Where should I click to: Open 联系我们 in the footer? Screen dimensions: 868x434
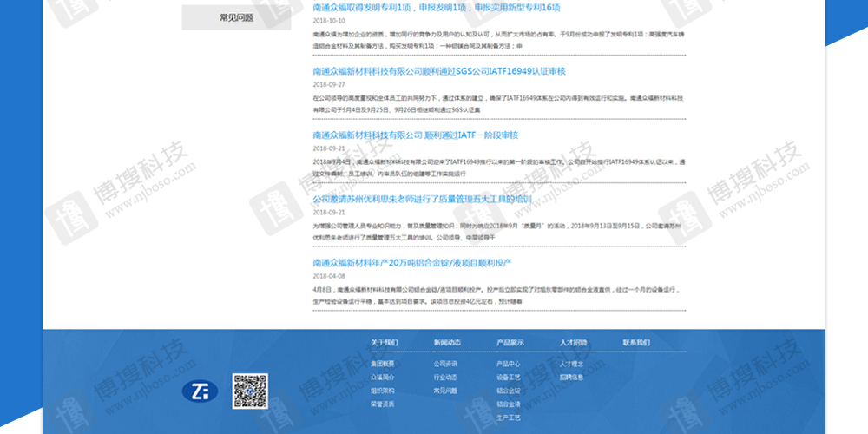636,343
